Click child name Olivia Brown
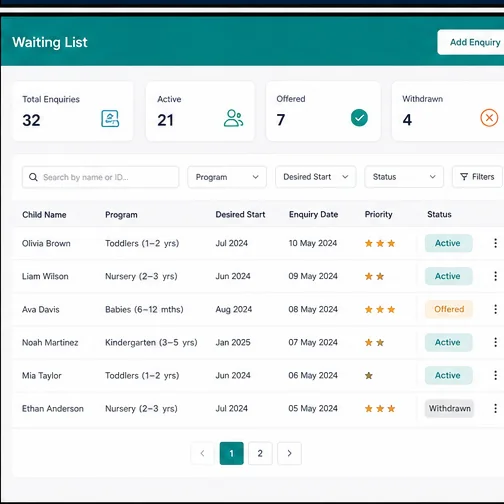 pyautogui.click(x=46, y=243)
